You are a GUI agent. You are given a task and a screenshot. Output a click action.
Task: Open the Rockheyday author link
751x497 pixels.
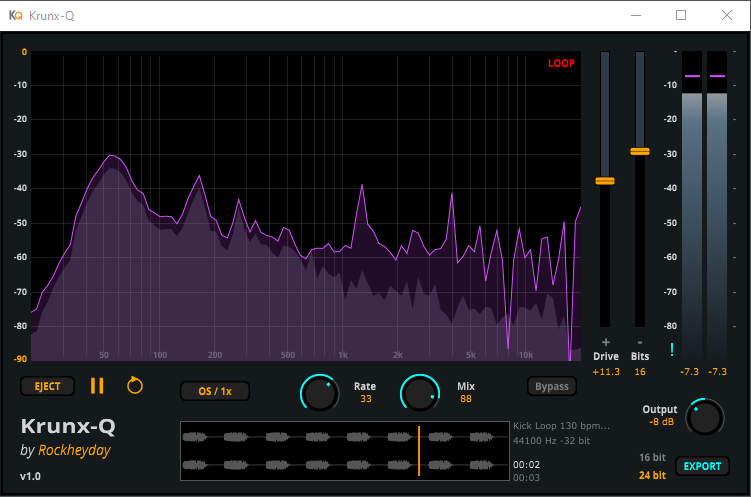[74, 451]
